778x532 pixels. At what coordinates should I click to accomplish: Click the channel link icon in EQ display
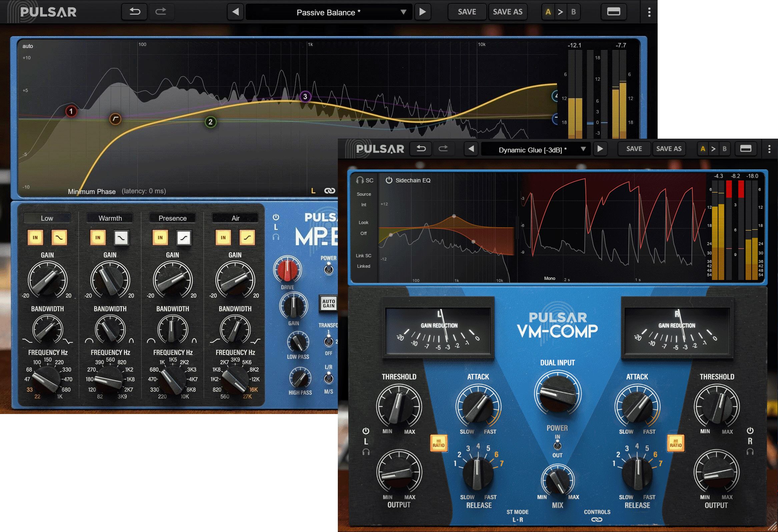pos(330,191)
